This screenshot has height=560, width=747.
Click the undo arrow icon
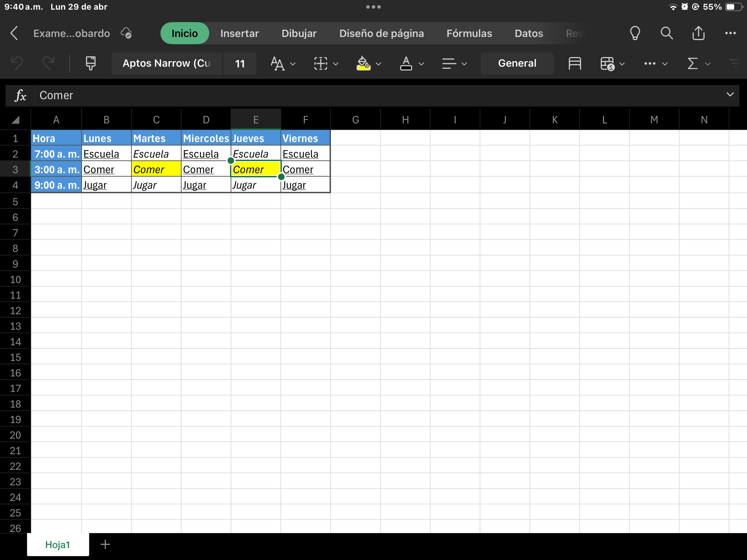17,63
